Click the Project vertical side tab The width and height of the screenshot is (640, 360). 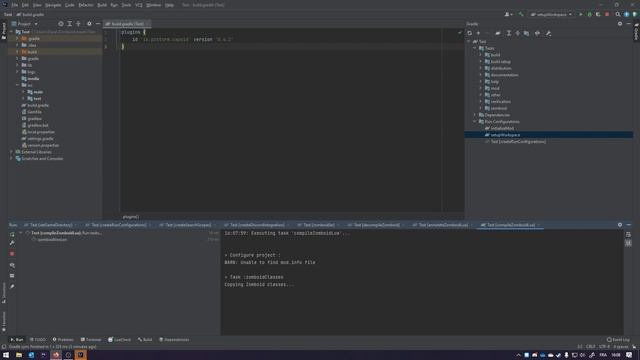pyautogui.click(x=4, y=31)
